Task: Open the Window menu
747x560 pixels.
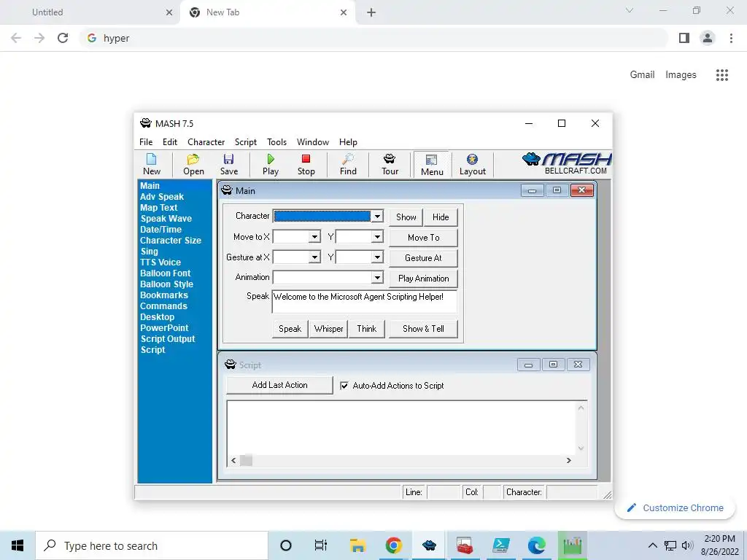Action: [312, 142]
